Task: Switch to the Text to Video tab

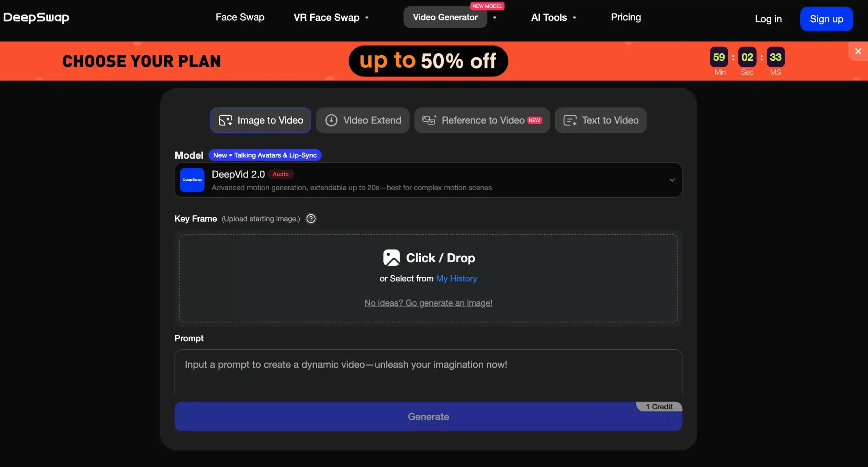Action: click(600, 120)
